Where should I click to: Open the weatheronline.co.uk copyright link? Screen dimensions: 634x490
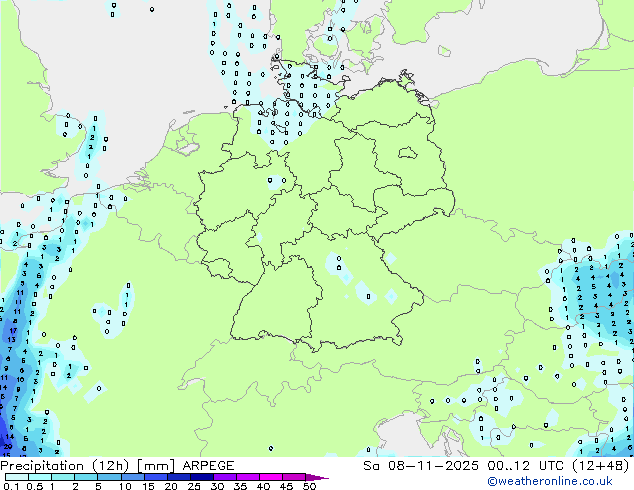(550, 481)
